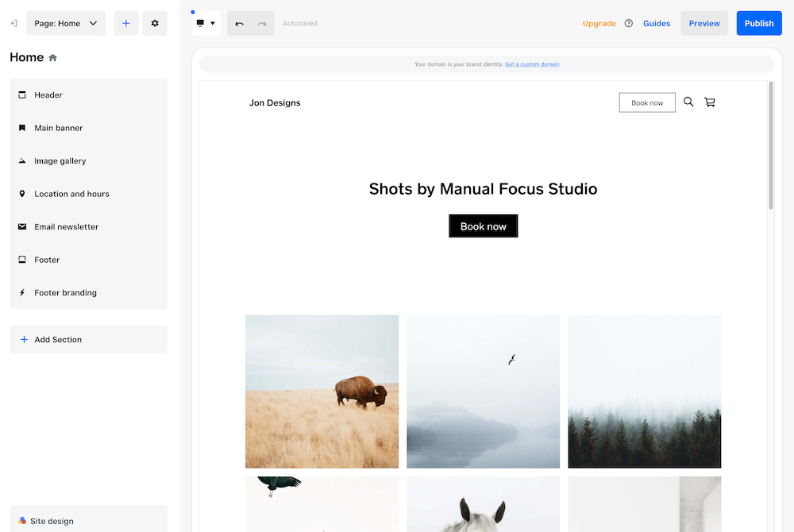Open the help question mark icon
This screenshot has height=532, width=794.
pyautogui.click(x=628, y=23)
